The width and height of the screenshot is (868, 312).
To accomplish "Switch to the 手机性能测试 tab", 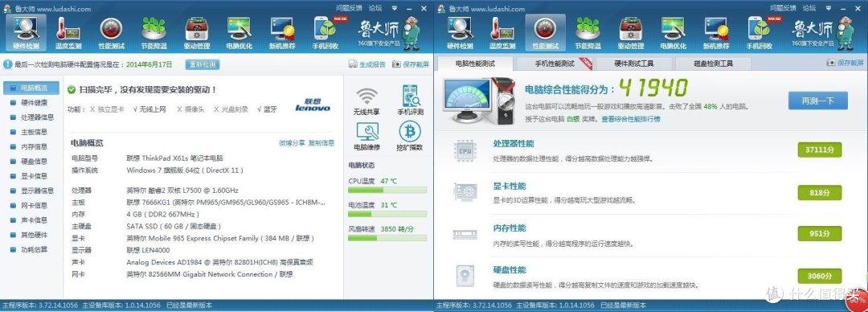I will [x=554, y=64].
